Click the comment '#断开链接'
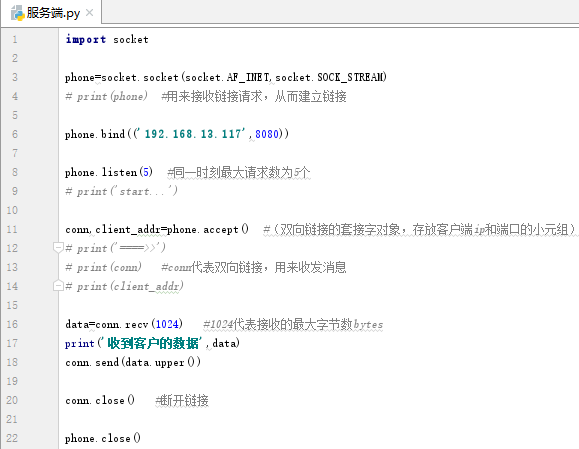The width and height of the screenshot is (579, 449). (182, 401)
